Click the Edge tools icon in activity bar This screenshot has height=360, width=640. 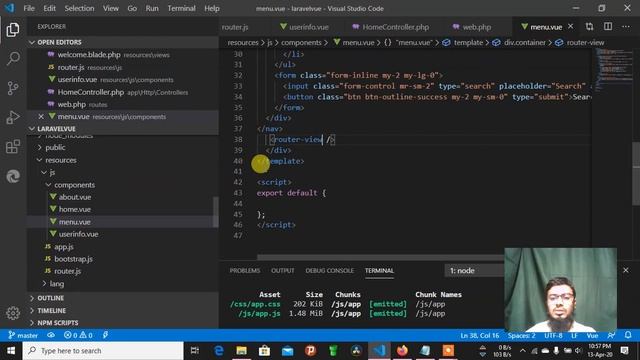13,176
